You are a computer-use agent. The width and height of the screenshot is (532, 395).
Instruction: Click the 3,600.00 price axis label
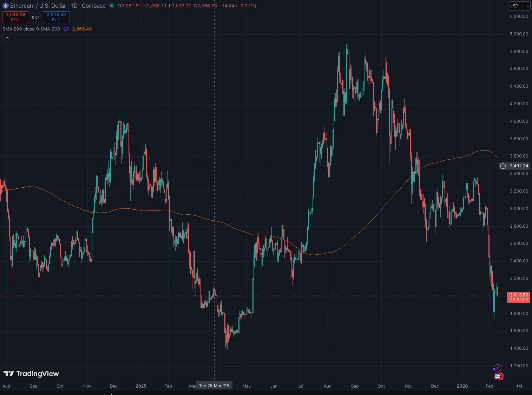pos(519,156)
